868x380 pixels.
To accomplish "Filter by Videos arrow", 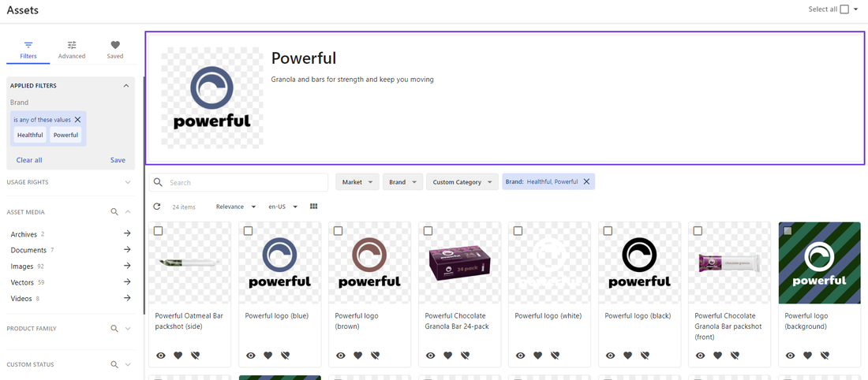I will point(127,297).
